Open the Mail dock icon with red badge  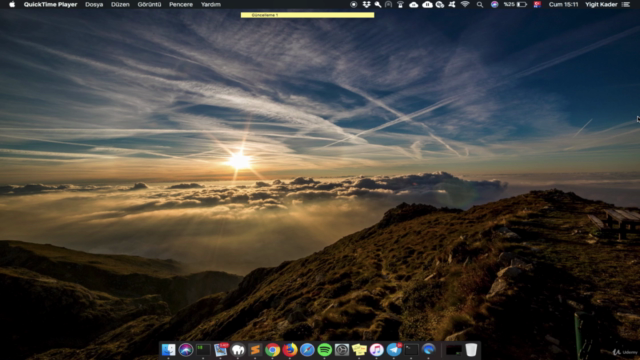(x=220, y=350)
